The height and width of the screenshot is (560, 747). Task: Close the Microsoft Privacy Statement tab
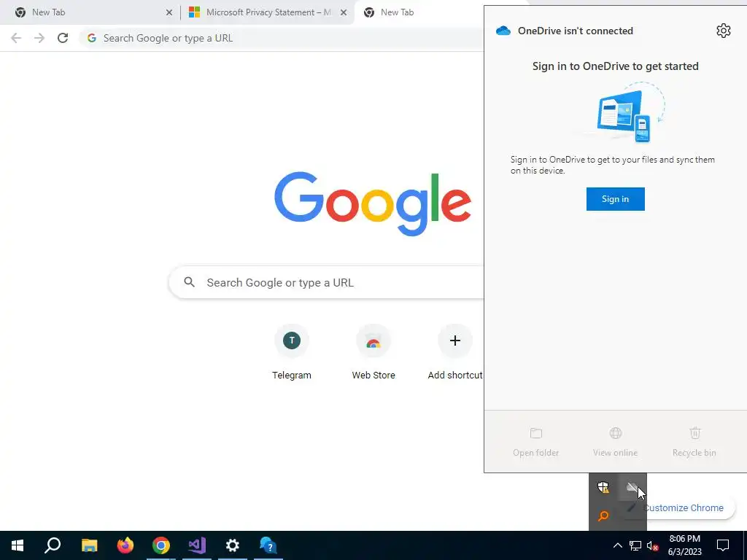[344, 12]
